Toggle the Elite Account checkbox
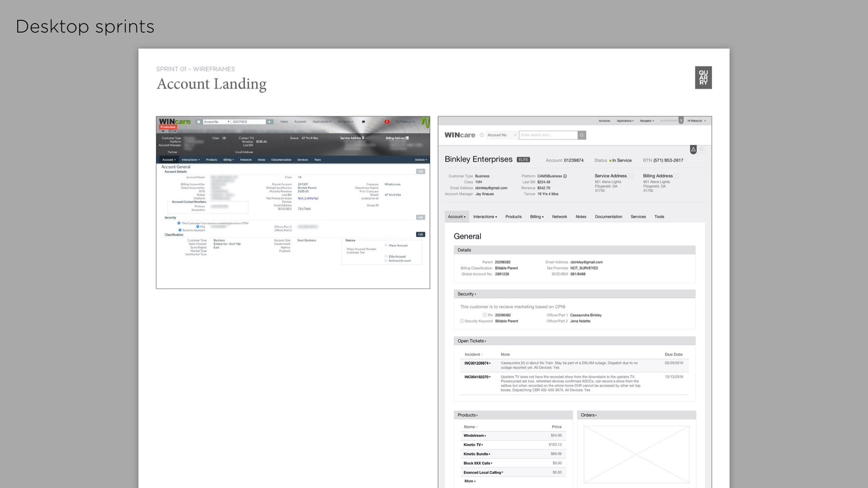This screenshot has height=488, width=868. pyautogui.click(x=386, y=256)
